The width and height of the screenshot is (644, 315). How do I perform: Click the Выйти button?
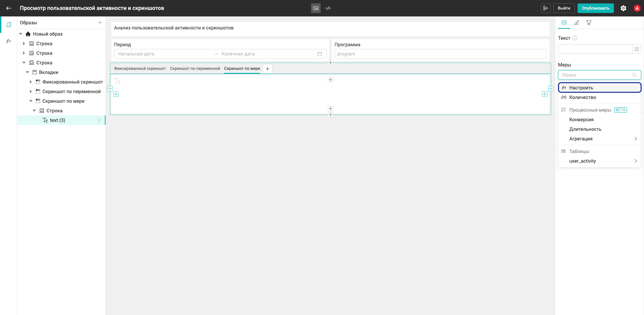564,8
